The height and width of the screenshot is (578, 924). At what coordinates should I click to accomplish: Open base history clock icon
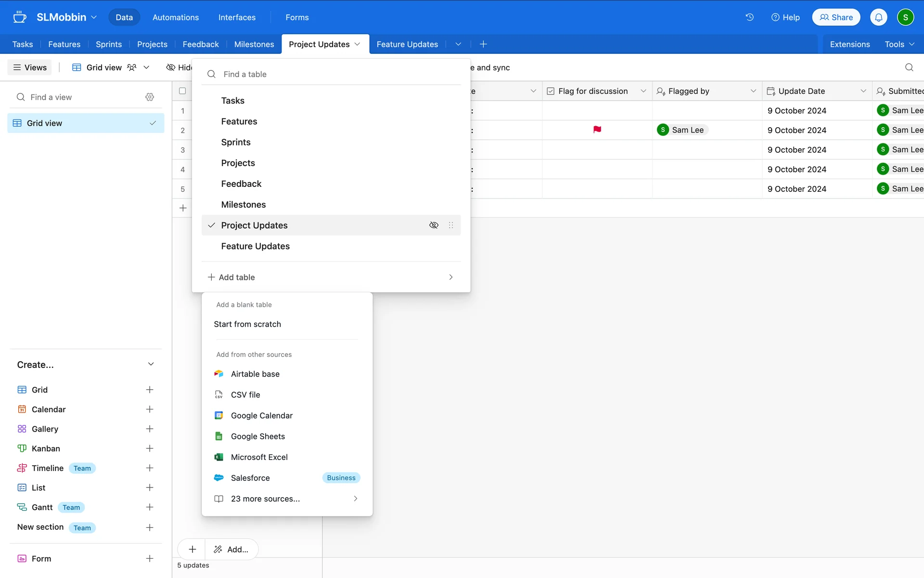click(x=749, y=17)
